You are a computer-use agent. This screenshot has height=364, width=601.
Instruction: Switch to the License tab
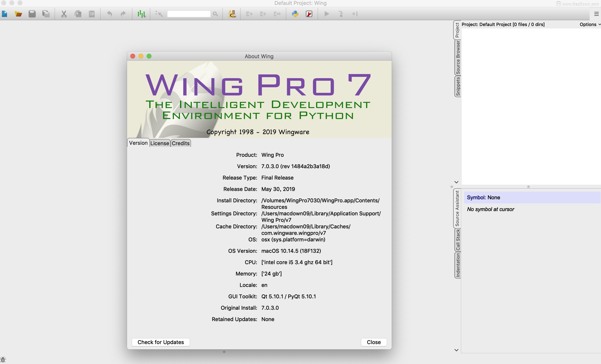(160, 143)
